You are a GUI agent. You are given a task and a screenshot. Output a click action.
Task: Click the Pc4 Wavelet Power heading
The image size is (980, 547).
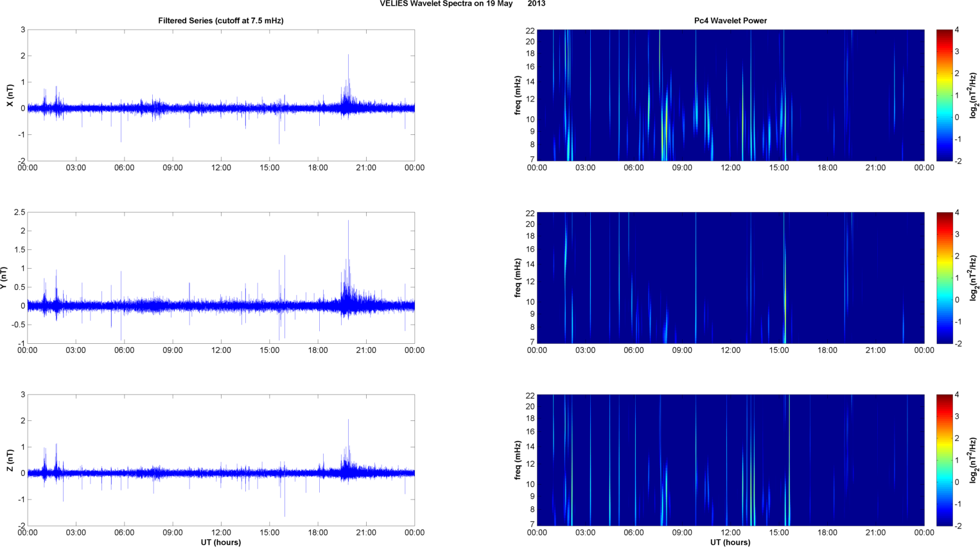pyautogui.click(x=730, y=21)
